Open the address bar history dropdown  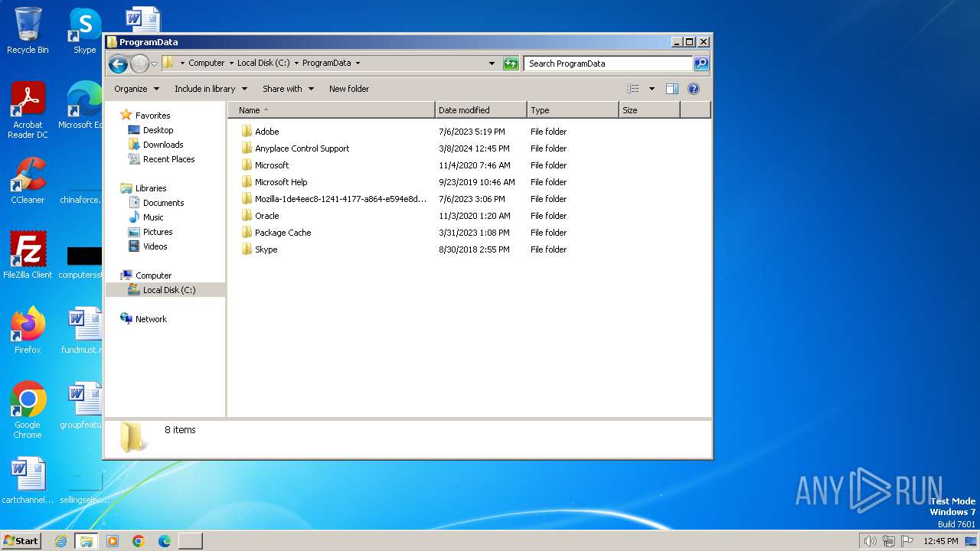492,64
